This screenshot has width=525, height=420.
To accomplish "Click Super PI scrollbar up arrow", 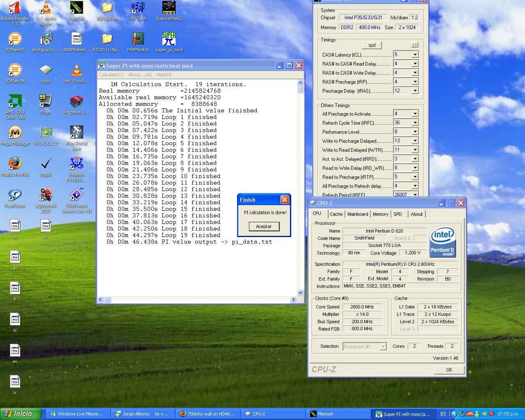I will 300,83.
